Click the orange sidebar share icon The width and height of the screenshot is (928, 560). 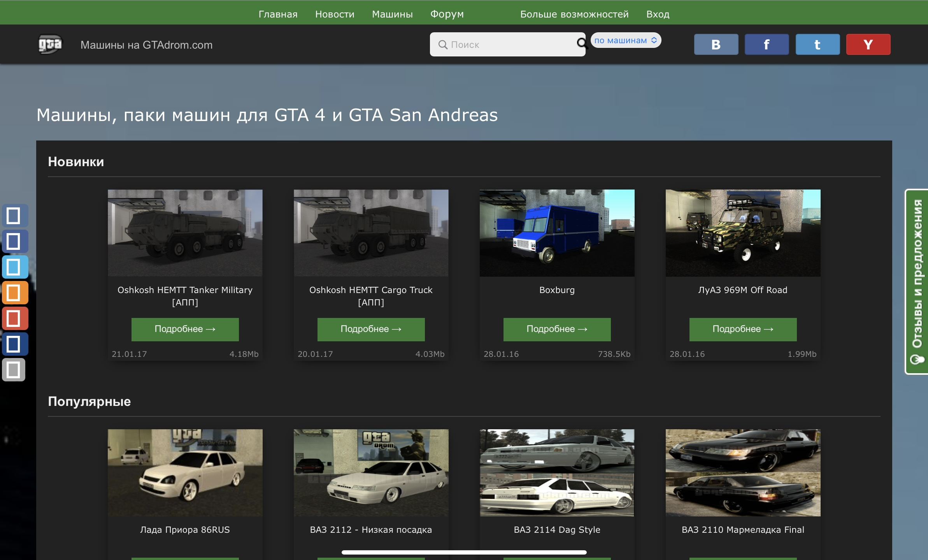(x=15, y=292)
